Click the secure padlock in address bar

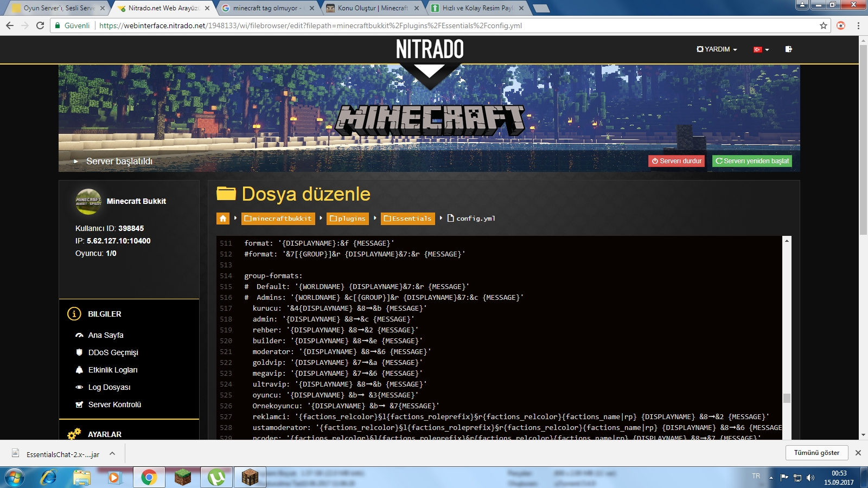pos(58,25)
